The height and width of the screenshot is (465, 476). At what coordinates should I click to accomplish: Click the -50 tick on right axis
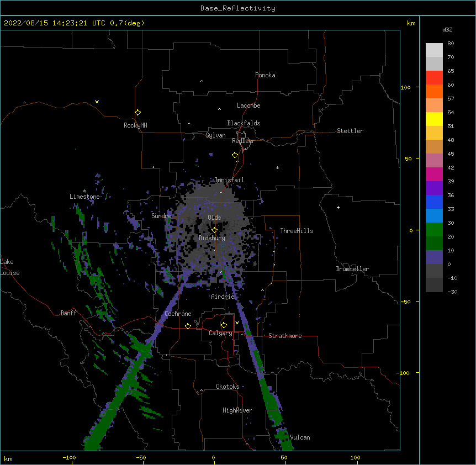tap(405, 302)
